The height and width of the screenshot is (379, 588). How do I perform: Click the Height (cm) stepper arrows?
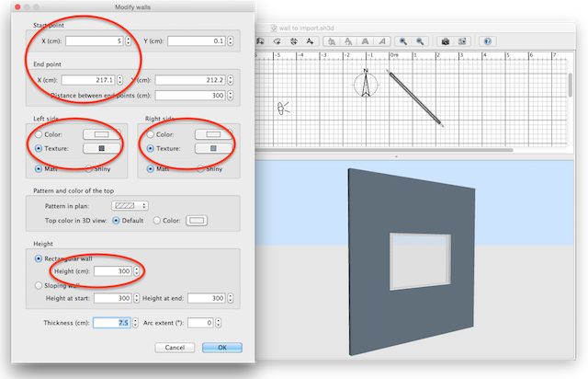(x=138, y=270)
